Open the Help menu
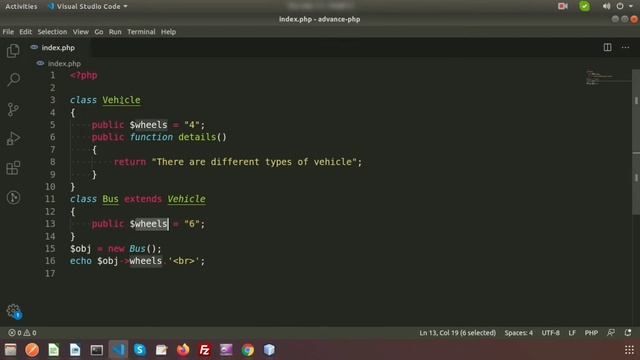 pos(168,31)
